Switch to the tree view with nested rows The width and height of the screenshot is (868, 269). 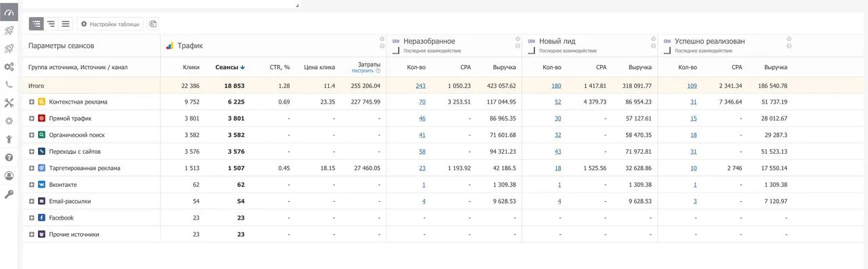pyautogui.click(x=36, y=24)
